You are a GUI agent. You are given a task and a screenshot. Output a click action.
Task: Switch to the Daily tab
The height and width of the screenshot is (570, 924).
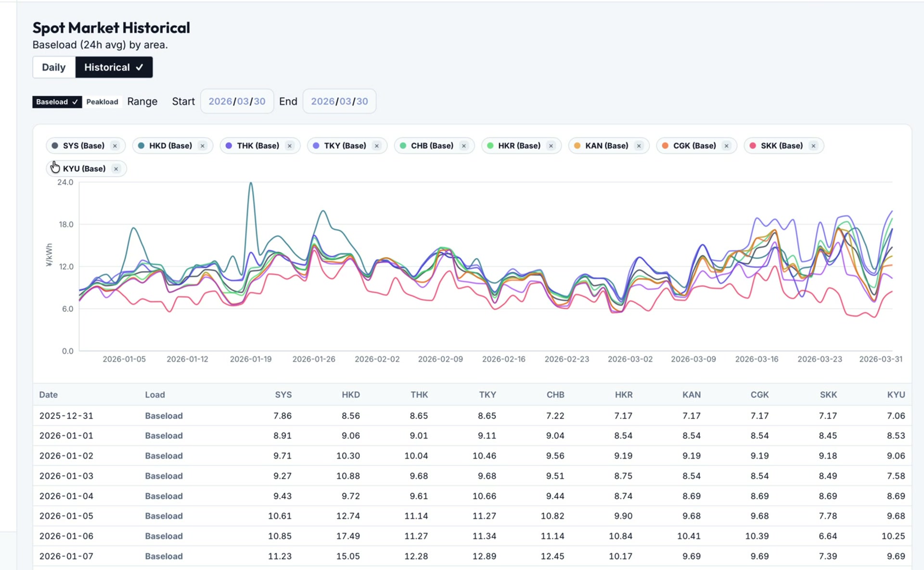pos(53,67)
